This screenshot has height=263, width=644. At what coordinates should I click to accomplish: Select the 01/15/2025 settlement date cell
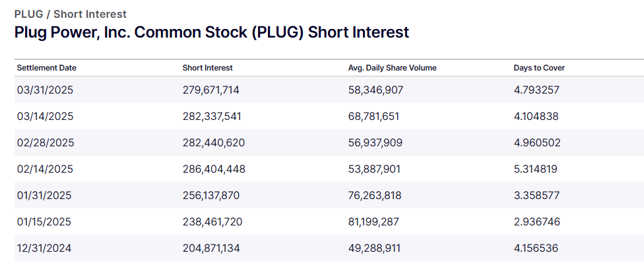[44, 222]
